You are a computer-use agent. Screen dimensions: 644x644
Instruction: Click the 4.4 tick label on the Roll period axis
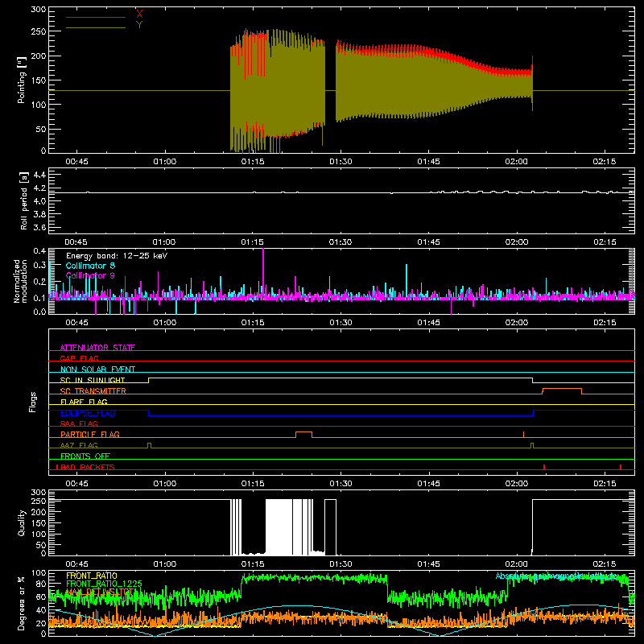click(x=39, y=175)
